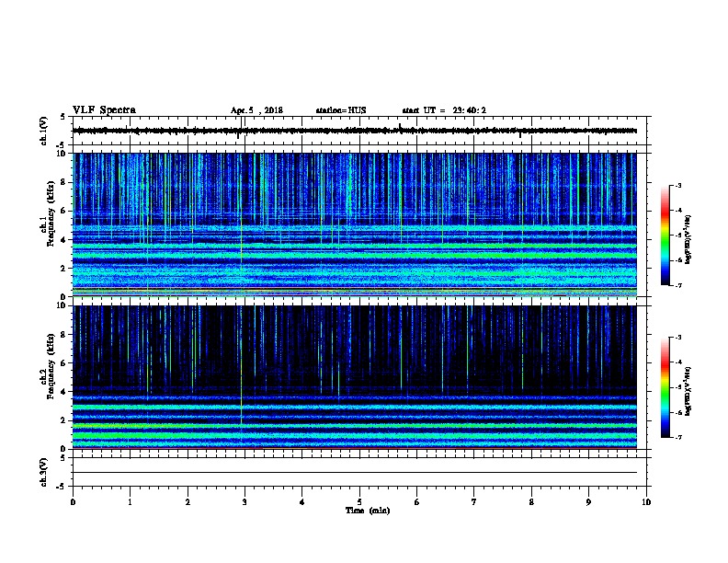Viewport: 728px width, 563px height.
Task: Click the ch.2 'Frequency (kHz)' axis label
Action: coord(51,366)
